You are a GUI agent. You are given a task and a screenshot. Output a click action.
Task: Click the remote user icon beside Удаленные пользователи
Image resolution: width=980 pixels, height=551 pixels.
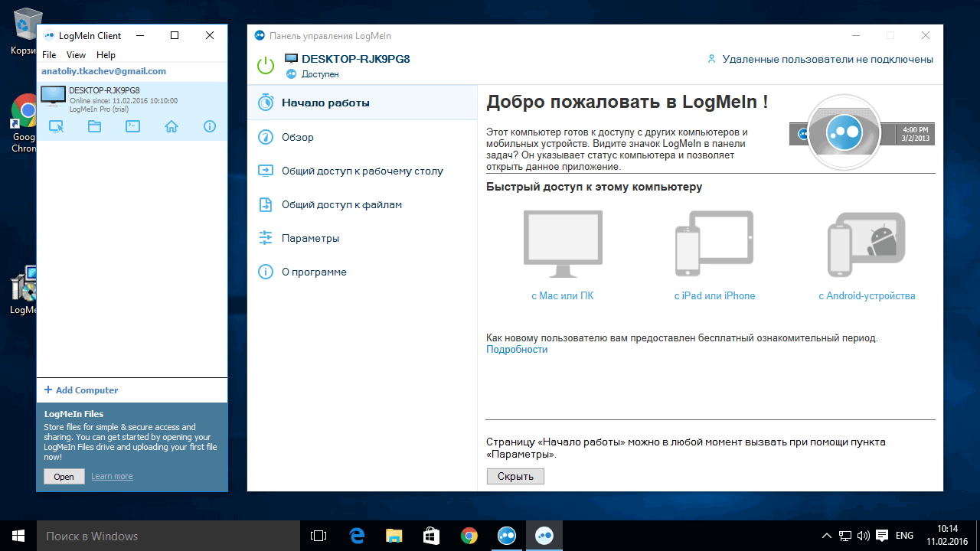pyautogui.click(x=711, y=59)
